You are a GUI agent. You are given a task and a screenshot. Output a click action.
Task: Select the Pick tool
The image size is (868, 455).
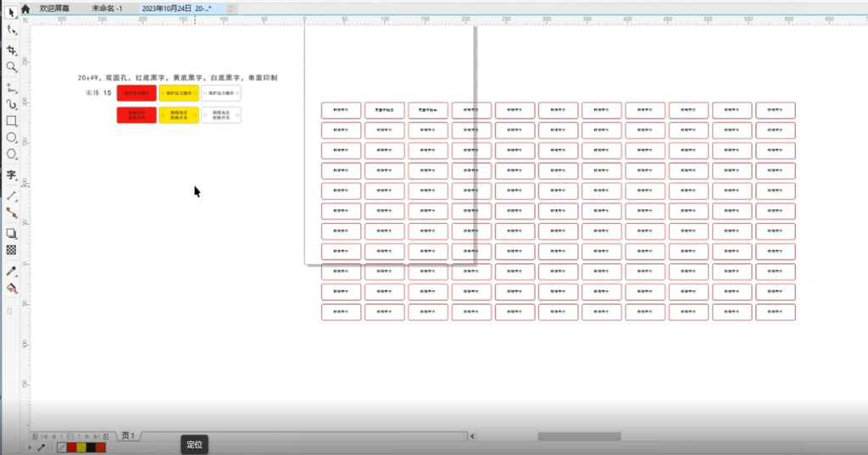coord(11,13)
